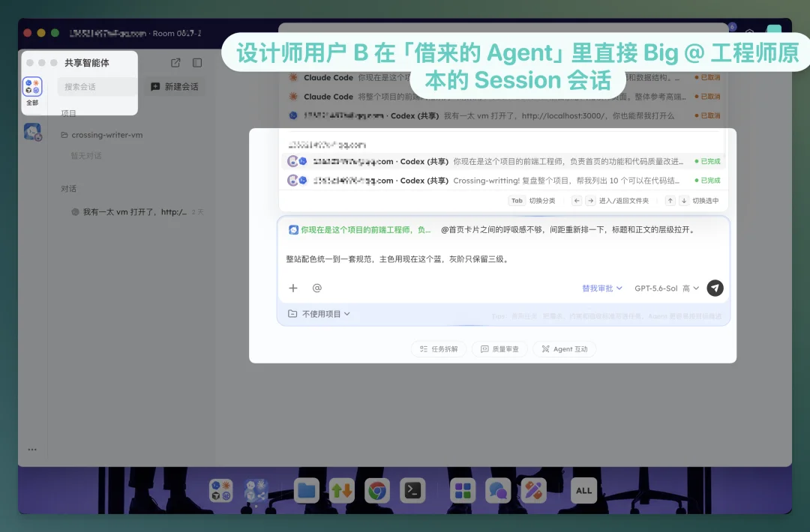
Task: Select first Claude Code session 你现在是这个
Action: click(x=503, y=77)
